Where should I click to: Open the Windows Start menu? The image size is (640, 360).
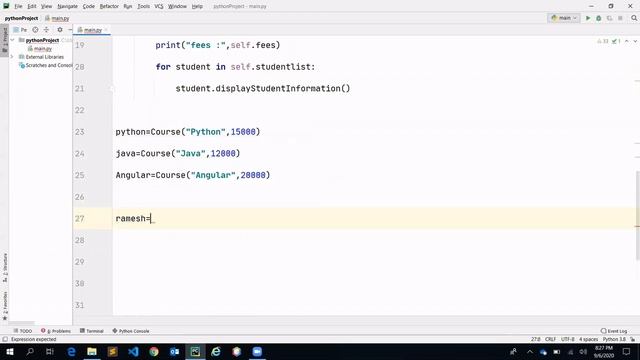pyautogui.click(x=10, y=351)
